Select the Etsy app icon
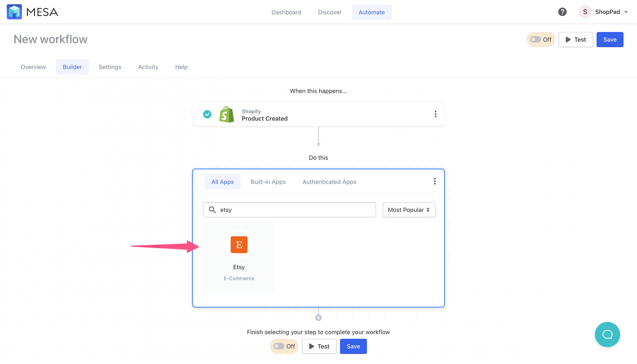 point(239,245)
